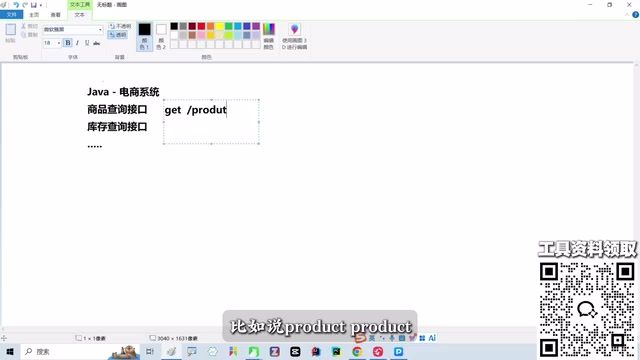Open Google Chrome from the taskbar

[x=357, y=351]
